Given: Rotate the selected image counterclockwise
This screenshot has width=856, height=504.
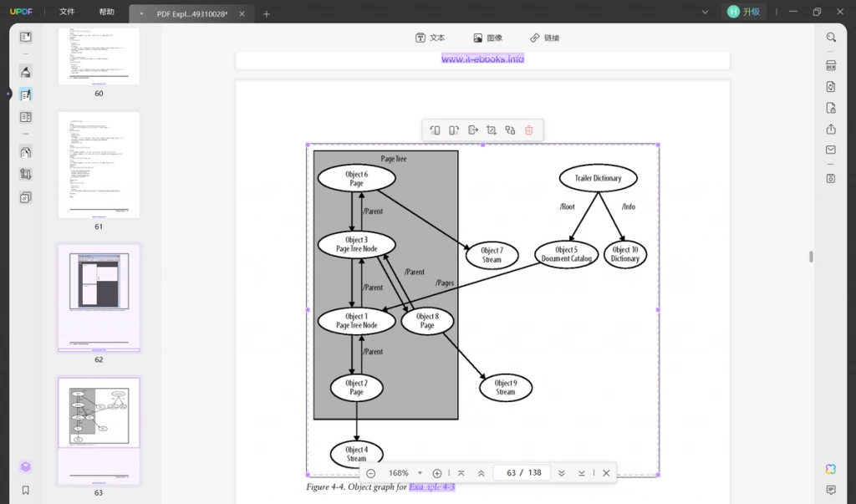Looking at the screenshot, I should (x=435, y=130).
